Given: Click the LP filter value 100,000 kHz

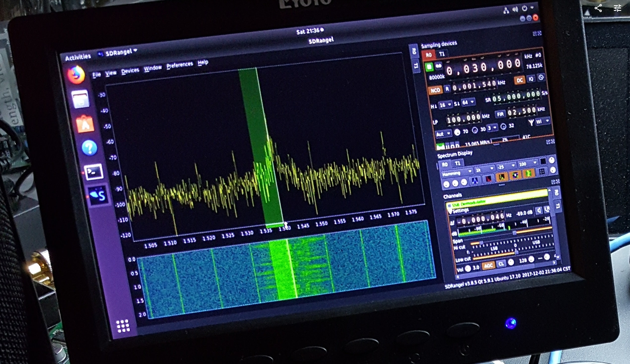Looking at the screenshot, I should click(x=463, y=119).
